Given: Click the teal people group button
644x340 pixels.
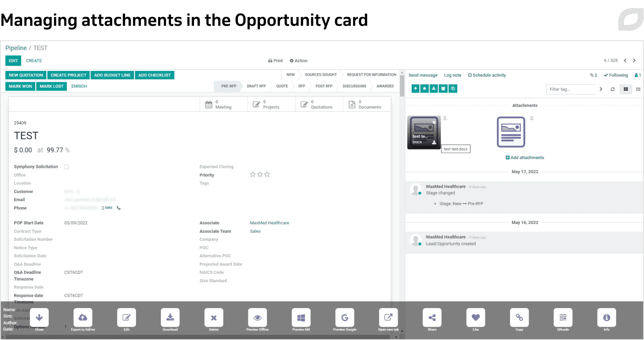Looking at the screenshot, I should click(x=443, y=89).
